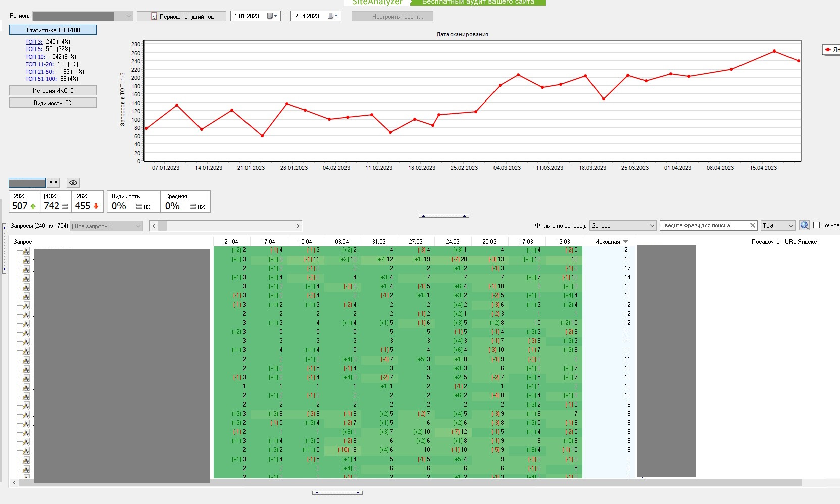Collapse the bottom panel using the lower splitter handle
Image resolution: width=840 pixels, height=504 pixels.
pos(337,493)
